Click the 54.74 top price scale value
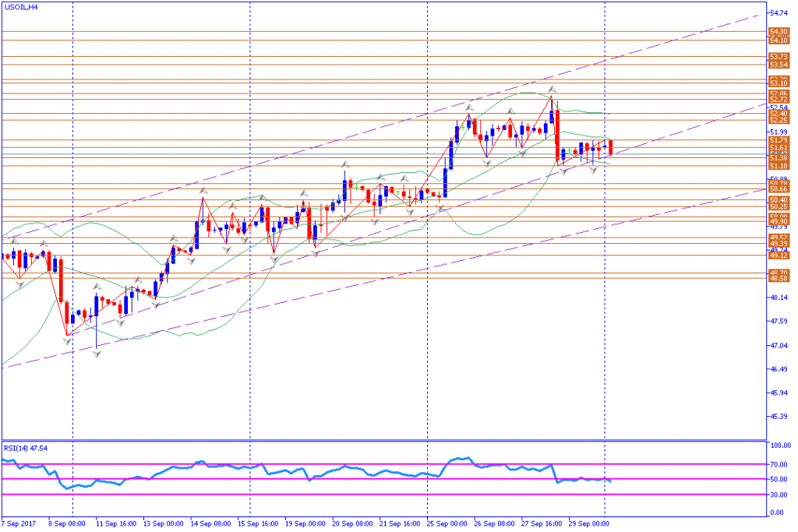 [x=779, y=13]
